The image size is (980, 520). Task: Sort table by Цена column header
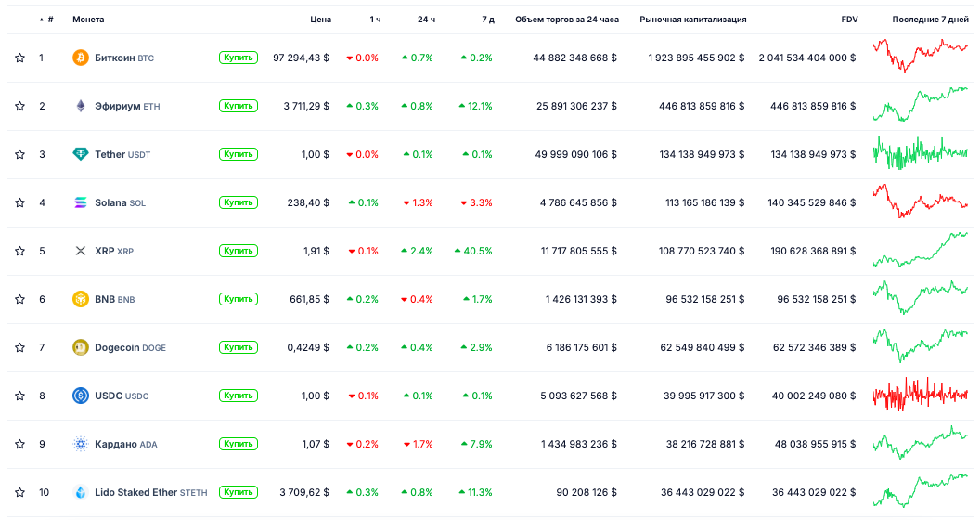(x=320, y=19)
